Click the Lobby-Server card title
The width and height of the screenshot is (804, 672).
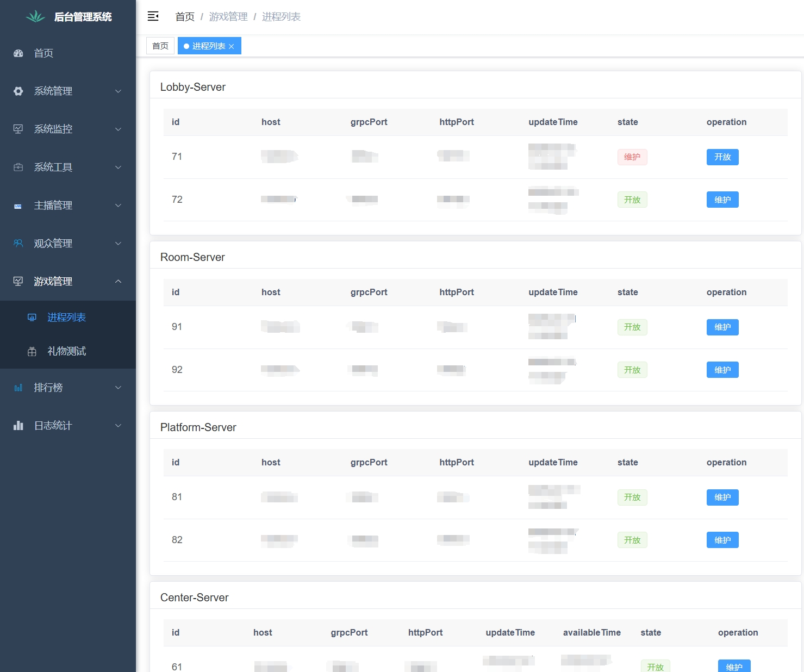tap(193, 87)
